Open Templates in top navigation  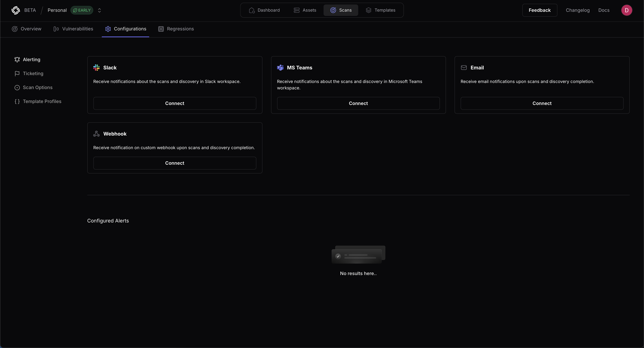pos(380,10)
